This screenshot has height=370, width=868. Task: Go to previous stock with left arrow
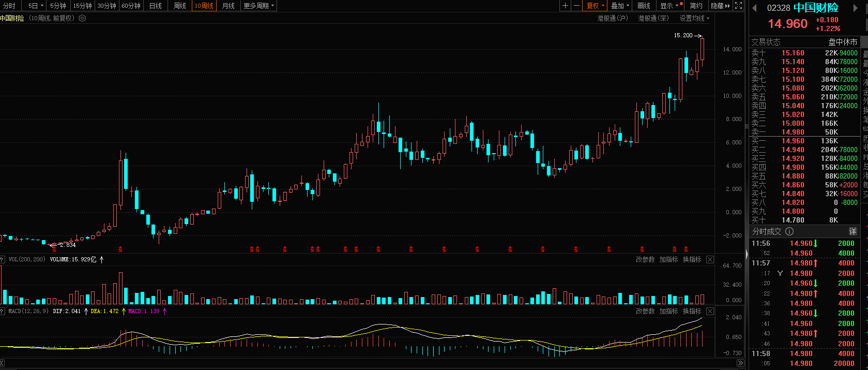click(x=754, y=8)
